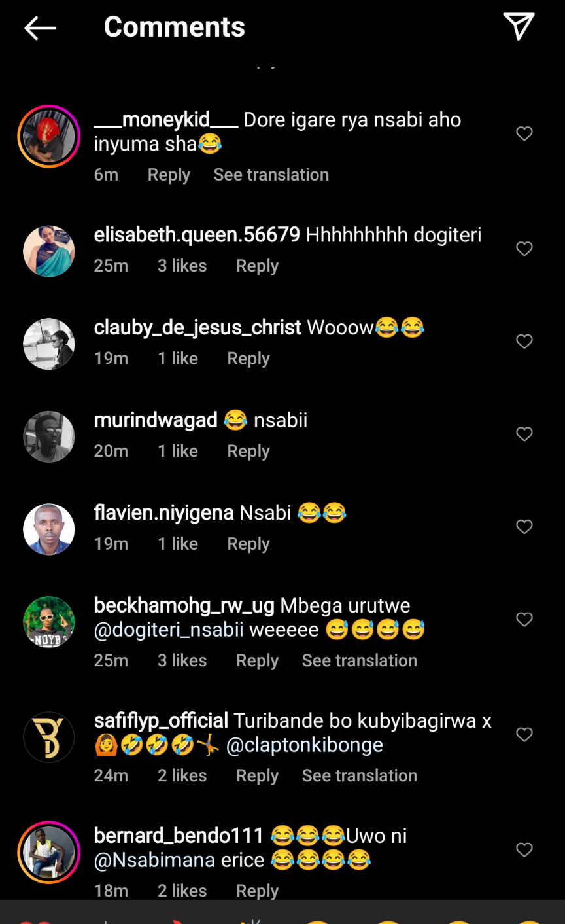See translation of beckhamohg_rw_ug comment

[x=359, y=660]
